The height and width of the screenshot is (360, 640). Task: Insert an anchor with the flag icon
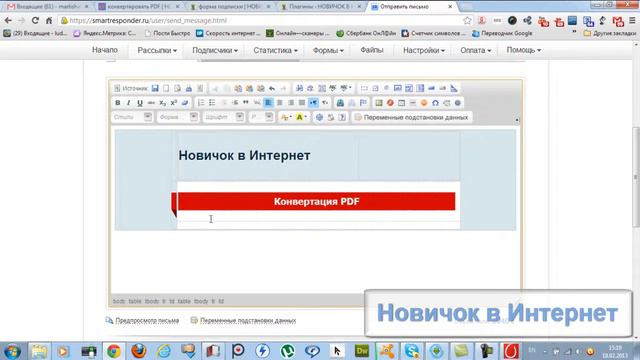coord(363,103)
